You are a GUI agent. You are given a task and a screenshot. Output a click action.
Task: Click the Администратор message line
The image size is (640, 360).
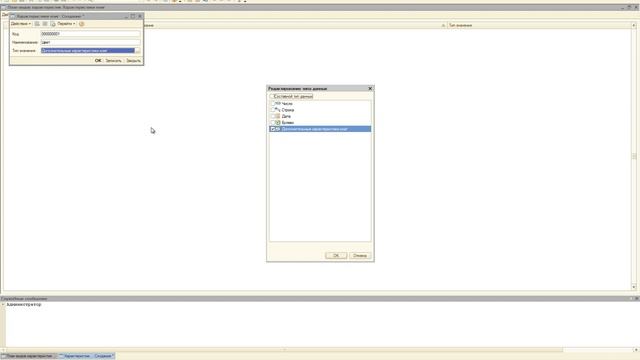24,304
